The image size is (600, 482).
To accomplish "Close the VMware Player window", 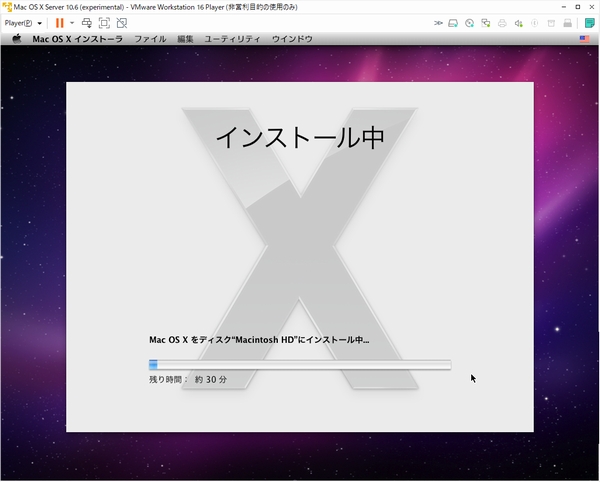I will [x=592, y=7].
